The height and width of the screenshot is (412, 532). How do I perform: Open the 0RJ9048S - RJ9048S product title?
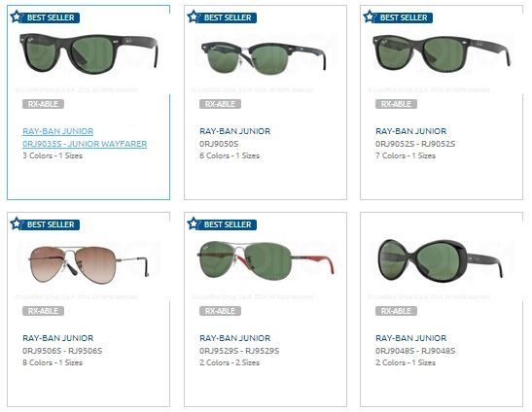[x=415, y=351]
